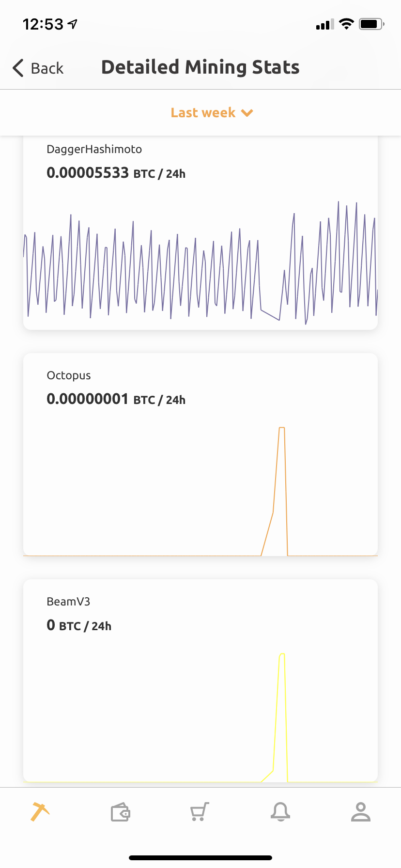Open the notifications bell tab
Viewport: 401px width, 868px height.
[x=280, y=812]
